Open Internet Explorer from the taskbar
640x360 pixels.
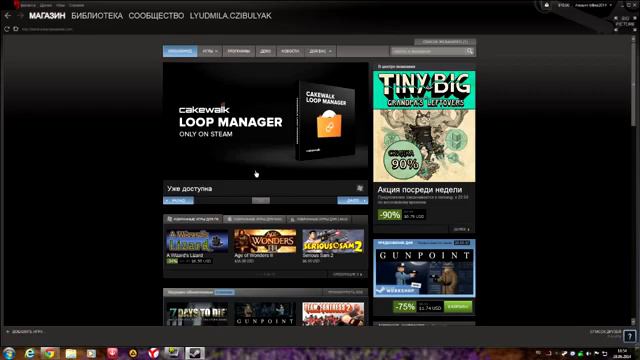[29, 353]
